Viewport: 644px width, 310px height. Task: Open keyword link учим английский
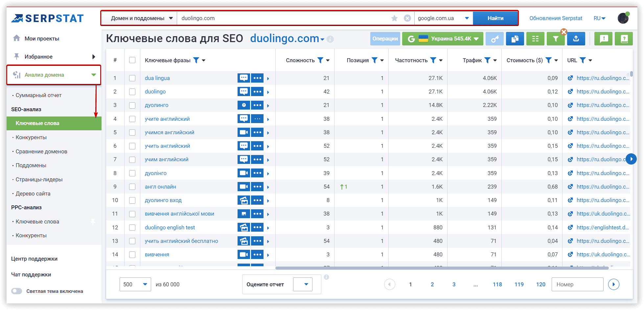point(167,159)
